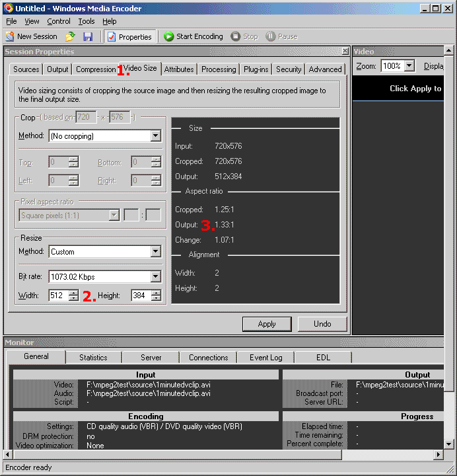Switch to the Output tab

[x=57, y=69]
